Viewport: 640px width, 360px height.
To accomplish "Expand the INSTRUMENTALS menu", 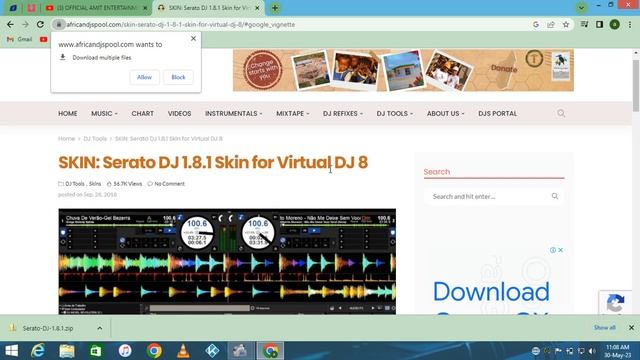I will point(233,113).
